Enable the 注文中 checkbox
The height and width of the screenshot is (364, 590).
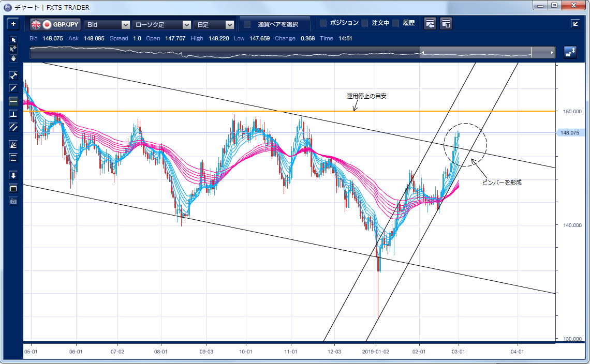point(365,23)
